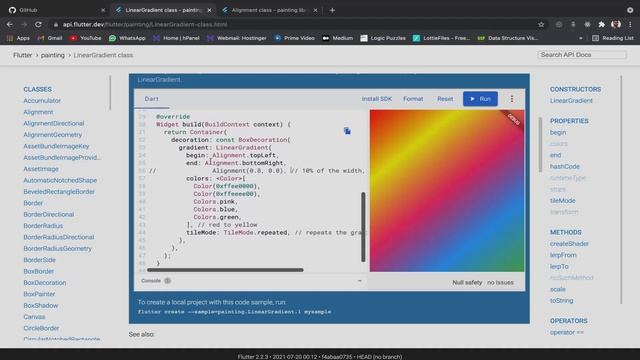The image size is (640, 360).
Task: Click the code editor horizontal scrollbar
Action: point(225,270)
